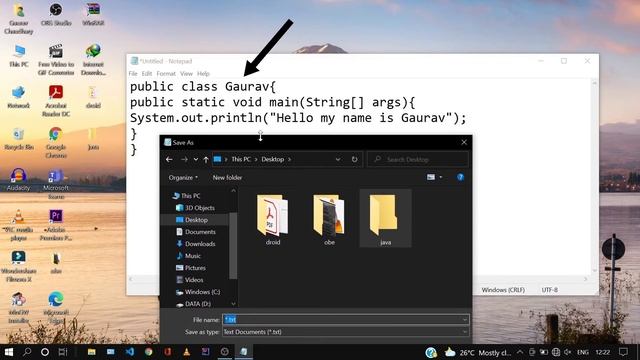Open the Edit menu in Notepad
Image resolution: width=640 pixels, height=360 pixels.
(x=147, y=73)
